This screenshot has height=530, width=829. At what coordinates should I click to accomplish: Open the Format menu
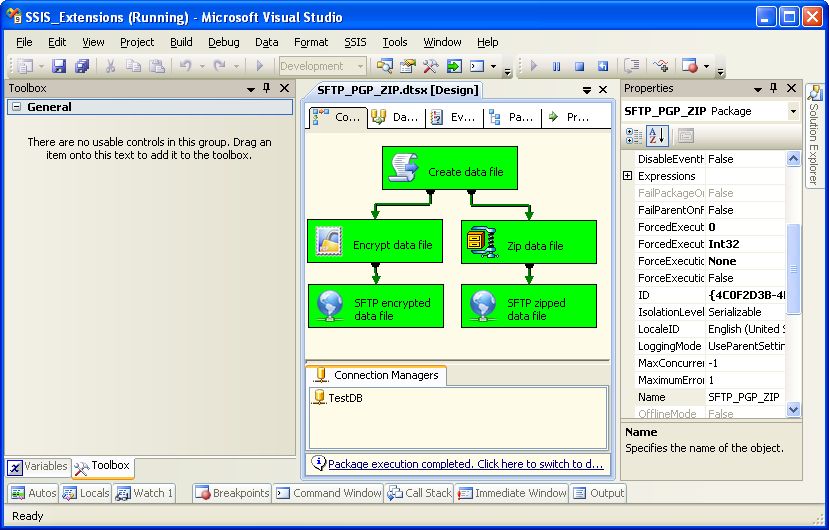pyautogui.click(x=311, y=42)
